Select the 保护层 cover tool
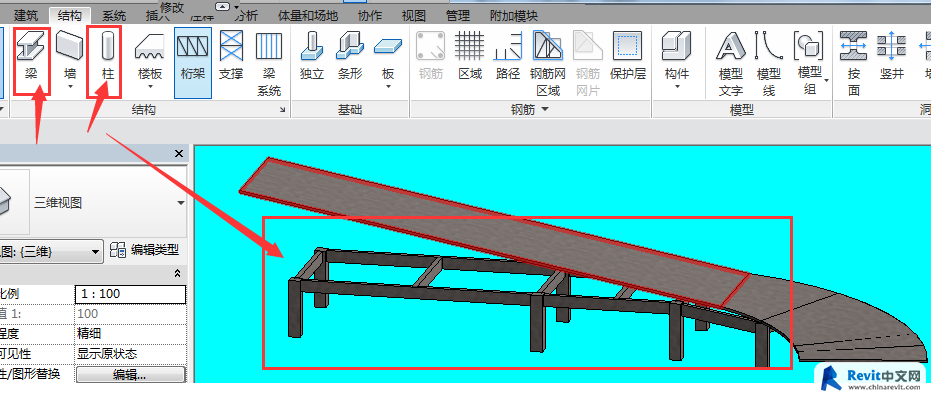 pyautogui.click(x=628, y=57)
